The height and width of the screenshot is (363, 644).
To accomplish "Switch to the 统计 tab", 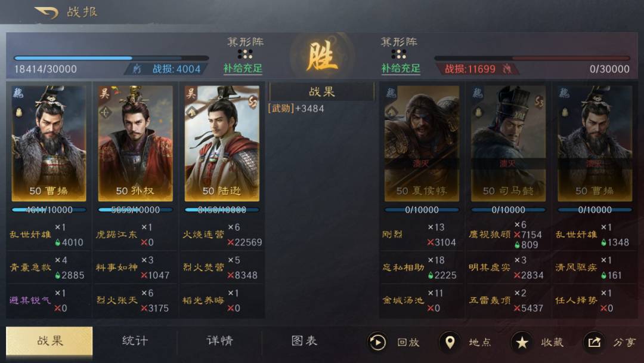I will 135,341.
